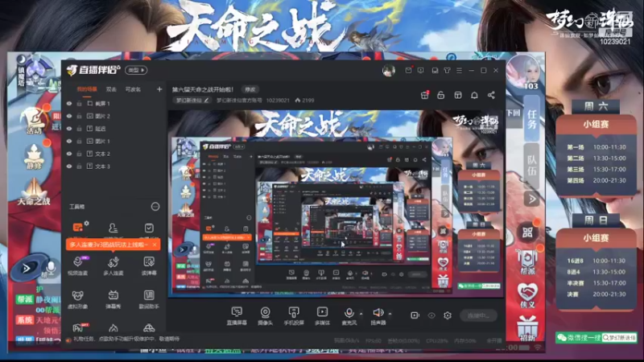Open Danmaku Show (弹幕秀) tool
This screenshot has height=362, width=644.
pos(113,299)
